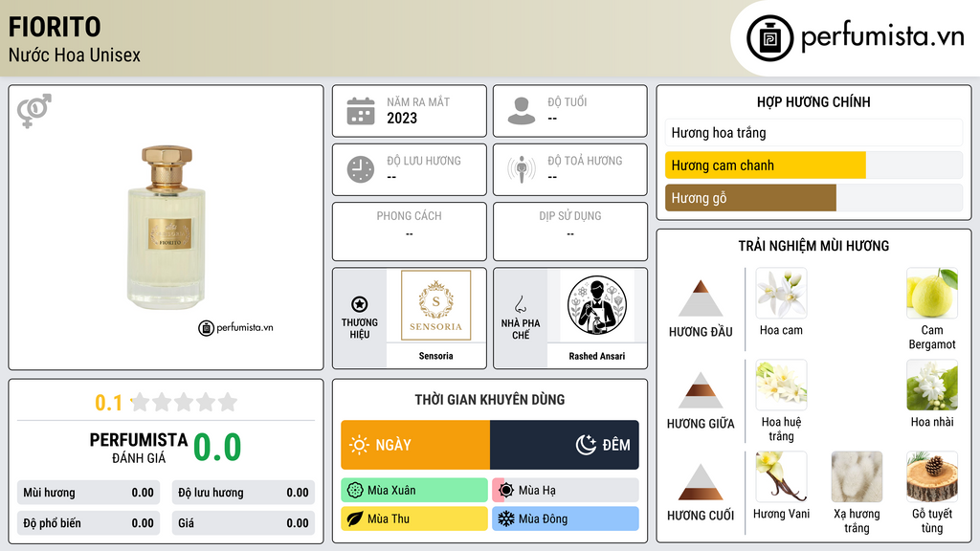Click the Độ phổ biến score row
This screenshot has width=980, height=551.
tap(88, 523)
